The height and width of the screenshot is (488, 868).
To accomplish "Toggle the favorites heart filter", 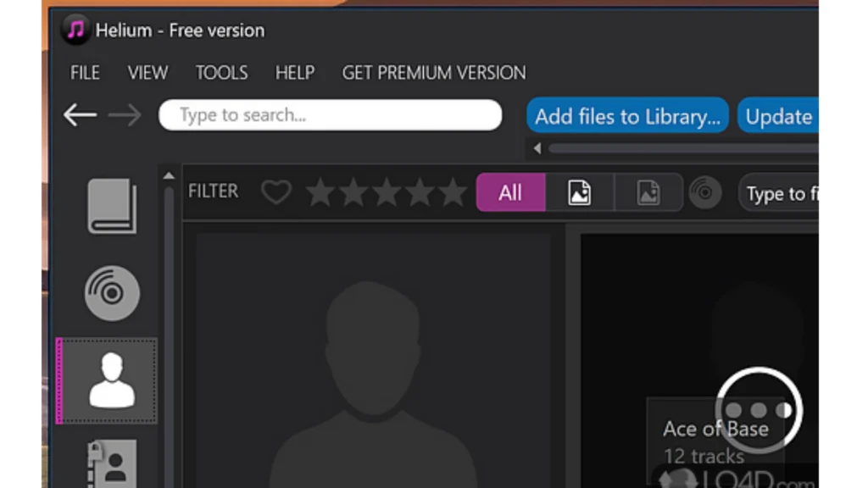I will pos(276,192).
